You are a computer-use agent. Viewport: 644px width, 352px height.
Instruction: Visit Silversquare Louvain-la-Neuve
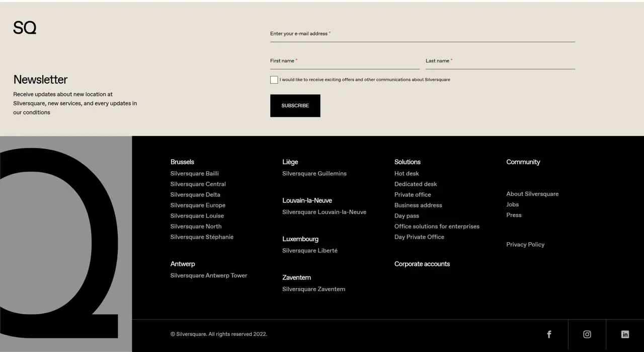324,212
